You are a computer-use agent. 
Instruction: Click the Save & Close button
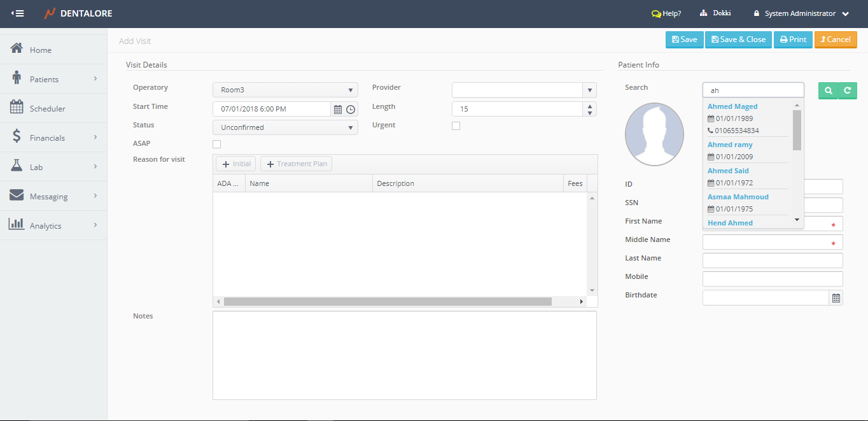pos(738,39)
